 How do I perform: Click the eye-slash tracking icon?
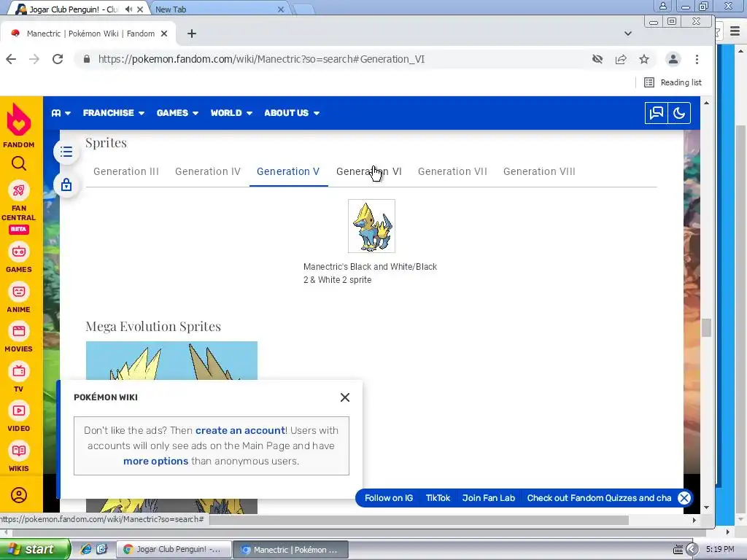(x=597, y=59)
